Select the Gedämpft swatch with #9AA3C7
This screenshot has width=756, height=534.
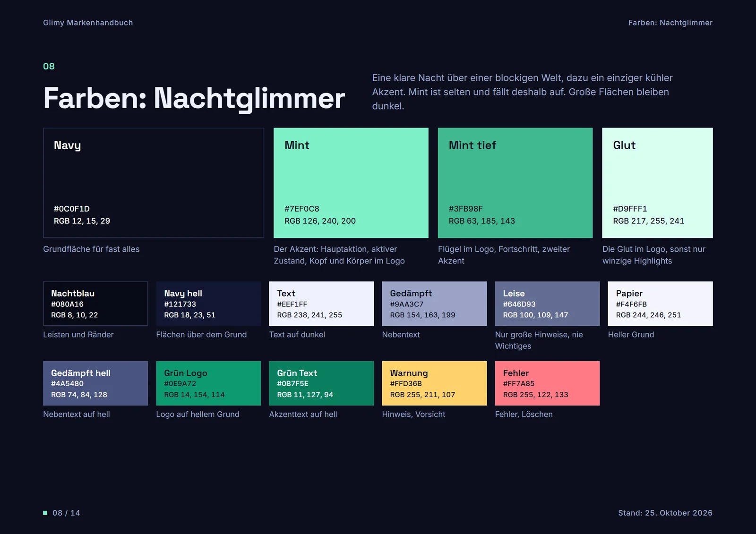click(434, 304)
